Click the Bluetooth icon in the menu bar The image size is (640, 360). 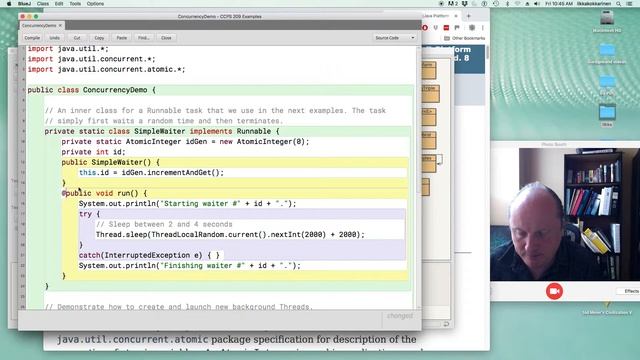tap(507, 4)
